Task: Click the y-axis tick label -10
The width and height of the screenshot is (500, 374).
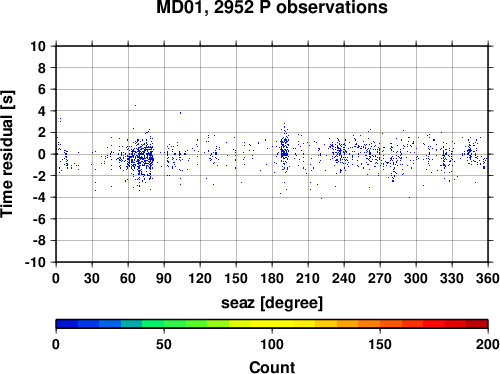Action: click(x=35, y=262)
